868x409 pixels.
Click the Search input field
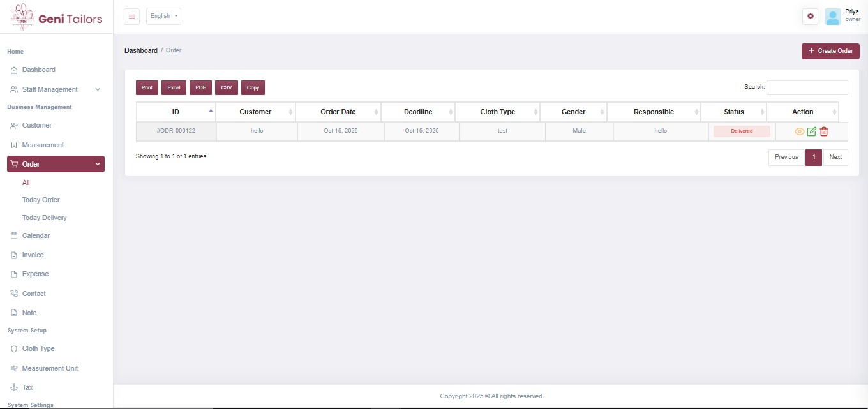click(x=807, y=87)
